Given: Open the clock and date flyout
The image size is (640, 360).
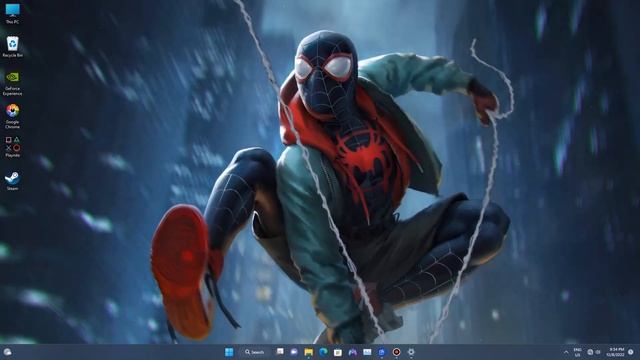Looking at the screenshot, I should point(616,352).
